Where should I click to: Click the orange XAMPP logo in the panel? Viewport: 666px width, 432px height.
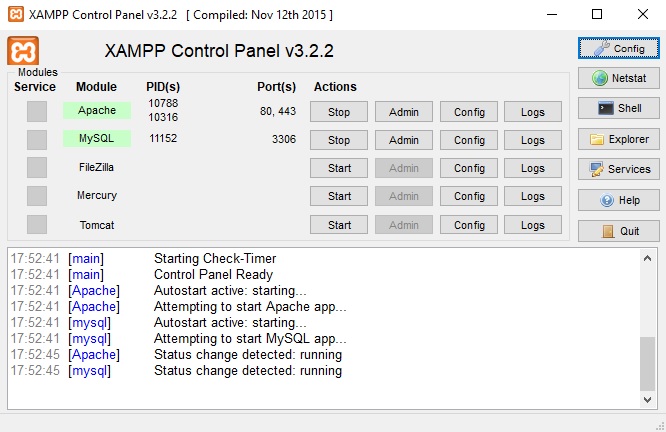pyautogui.click(x=23, y=51)
